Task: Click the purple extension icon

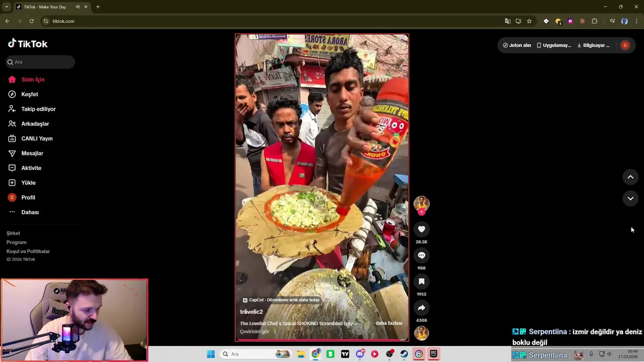Action: 570,21
